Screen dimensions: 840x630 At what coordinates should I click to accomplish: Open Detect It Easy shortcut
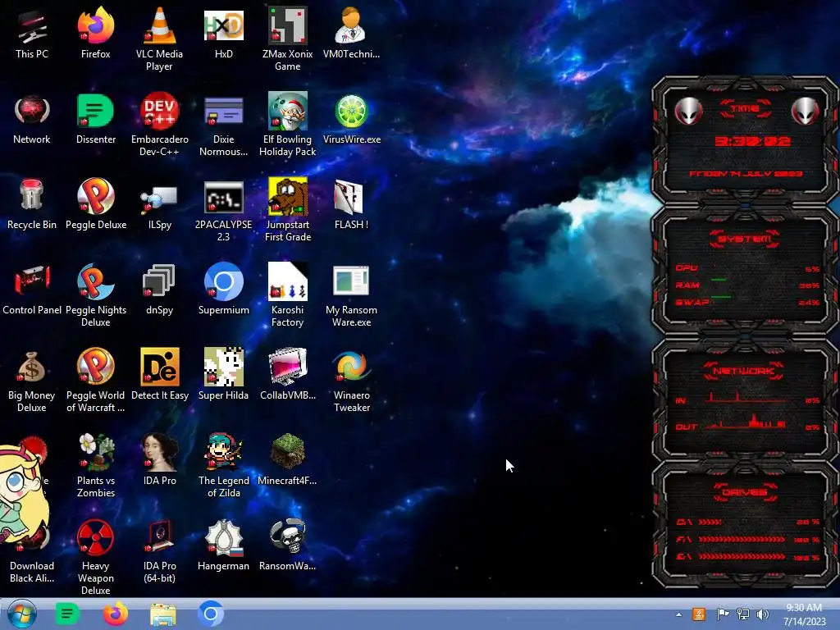(159, 375)
